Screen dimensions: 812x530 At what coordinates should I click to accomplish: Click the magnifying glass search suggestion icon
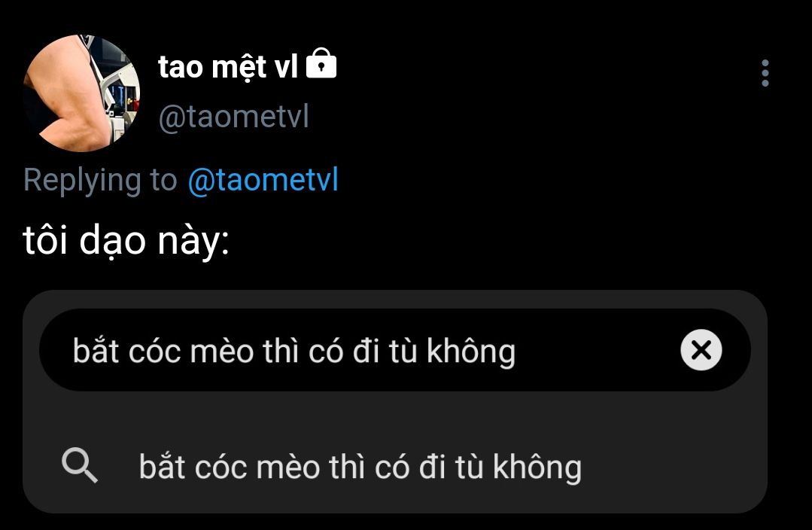click(79, 465)
